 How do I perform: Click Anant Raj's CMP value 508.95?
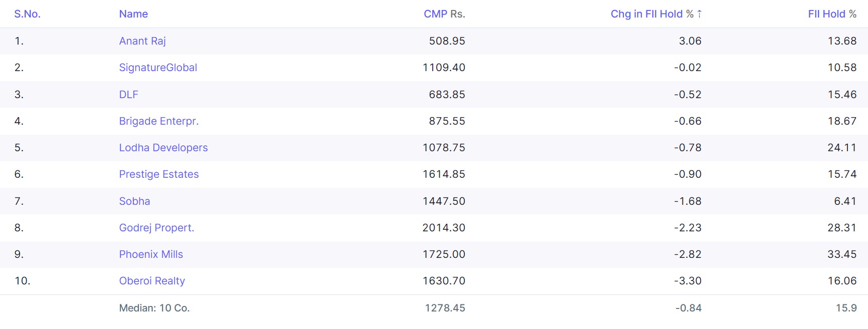pyautogui.click(x=447, y=41)
